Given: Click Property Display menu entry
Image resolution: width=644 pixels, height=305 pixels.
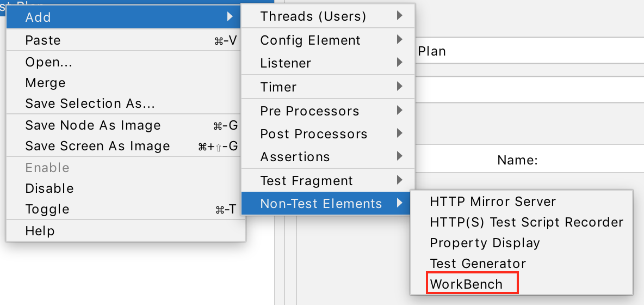Looking at the screenshot, I should pos(485,243).
